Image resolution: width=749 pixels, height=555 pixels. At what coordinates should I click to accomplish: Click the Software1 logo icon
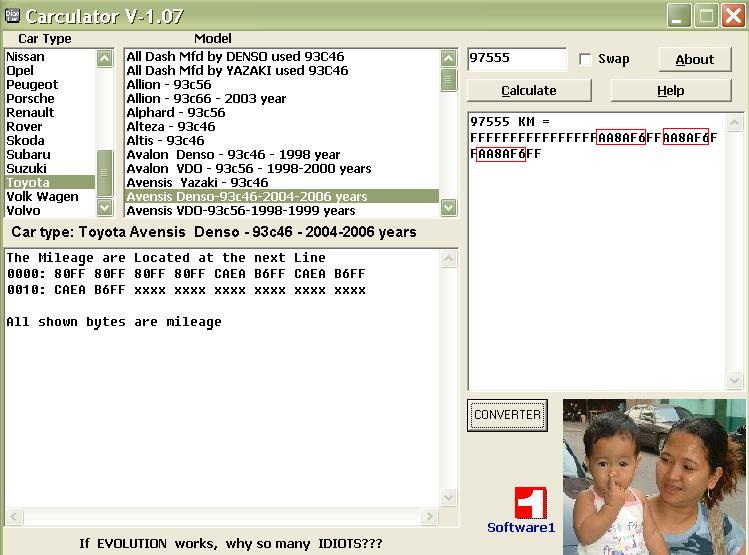(531, 502)
